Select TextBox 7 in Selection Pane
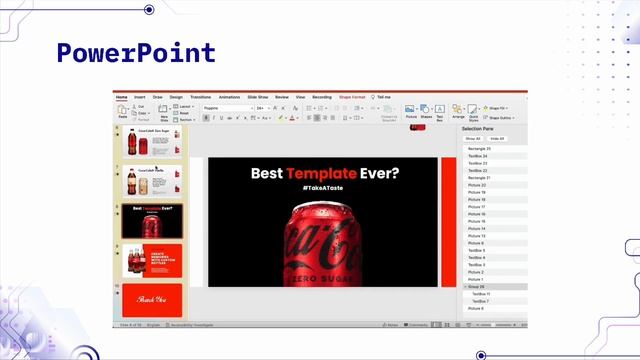 (495, 301)
